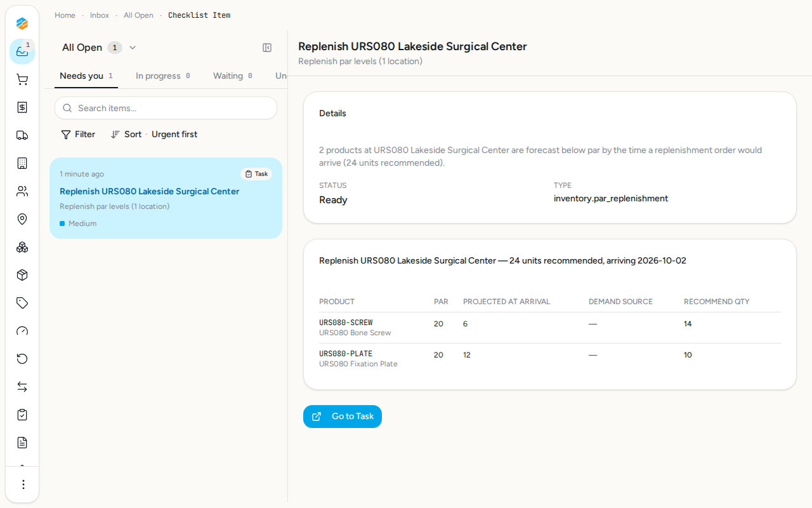
Task: Click the Go to Task button
Action: 343,417
